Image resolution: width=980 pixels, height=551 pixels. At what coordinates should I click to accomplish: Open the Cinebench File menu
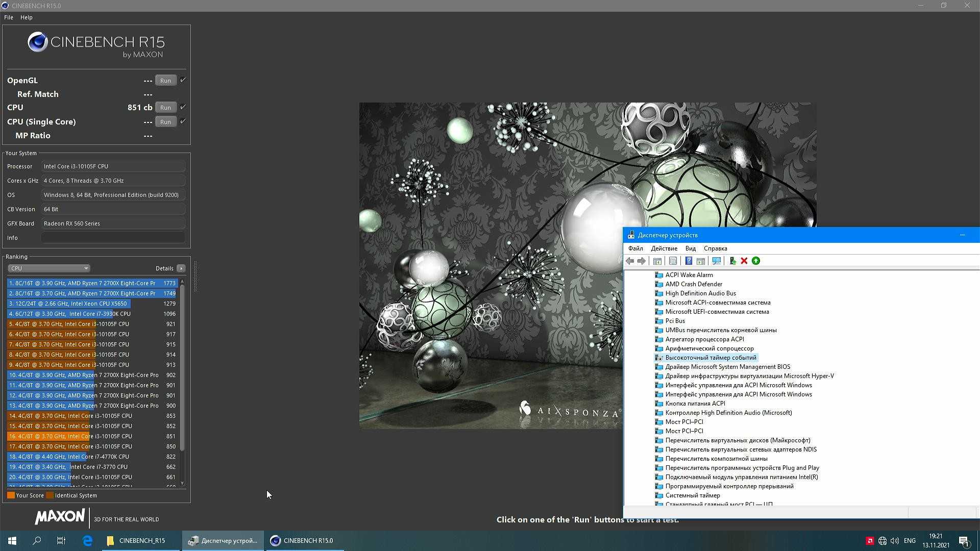point(9,17)
